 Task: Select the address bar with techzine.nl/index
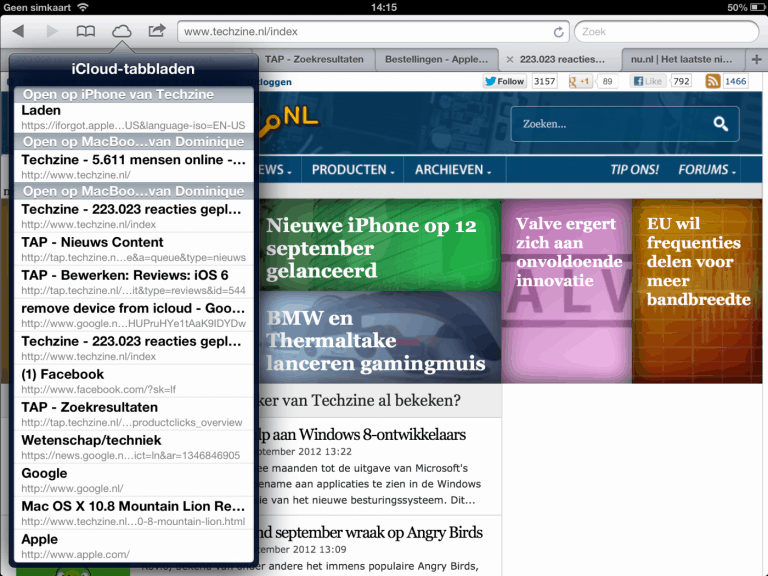point(373,32)
